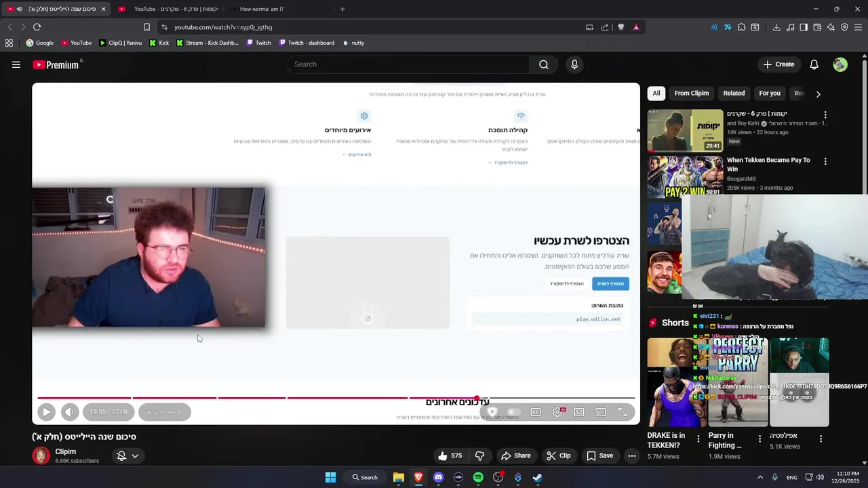This screenshot has height=488, width=868.
Task: Open options for the Parry in Fighting short
Action: (759, 439)
